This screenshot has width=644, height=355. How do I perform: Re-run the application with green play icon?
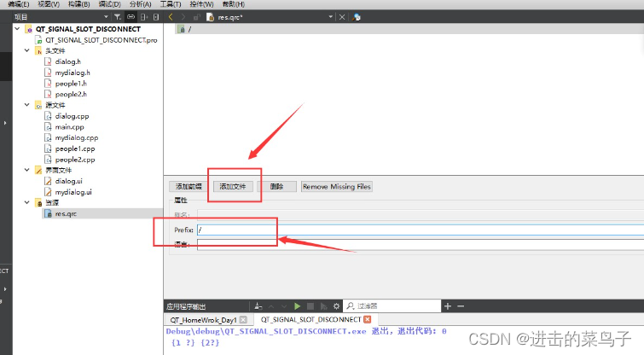pyautogui.click(x=298, y=306)
